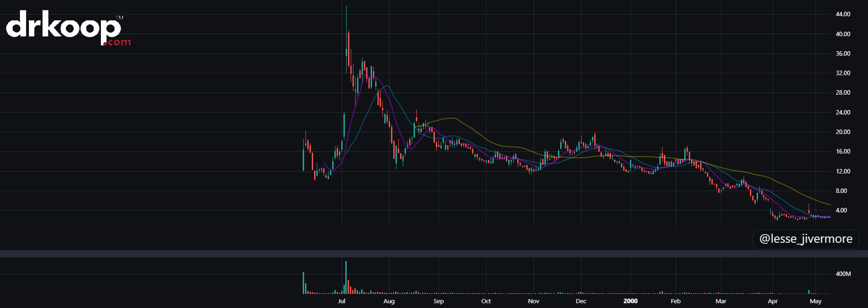The height and width of the screenshot is (308, 868).
Task: Click the @lesse_jivermore watermark label
Action: pos(806,239)
